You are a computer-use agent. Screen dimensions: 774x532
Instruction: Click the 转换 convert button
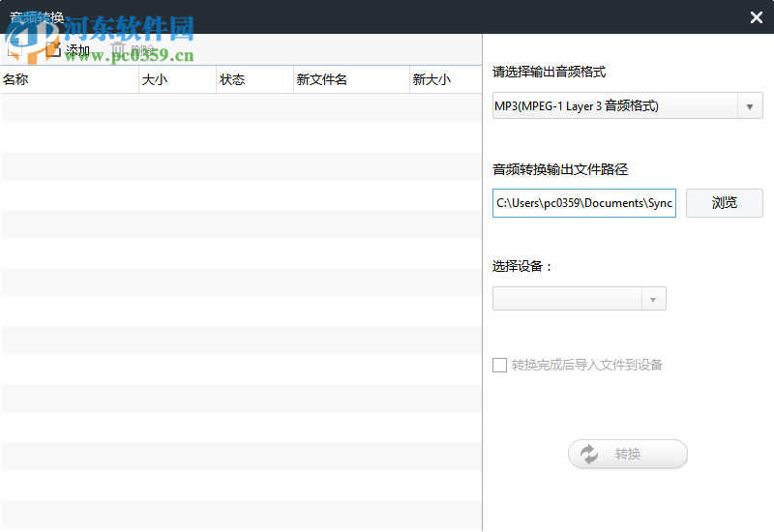pos(627,454)
